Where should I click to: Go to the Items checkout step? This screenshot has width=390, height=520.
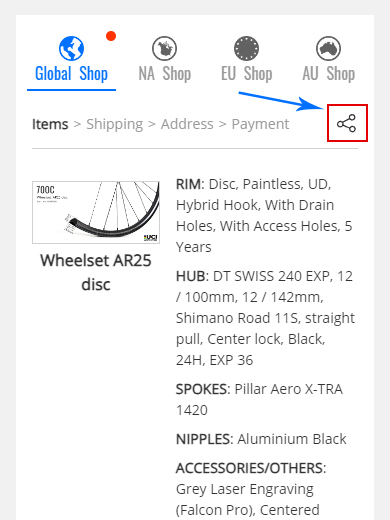[x=50, y=124]
